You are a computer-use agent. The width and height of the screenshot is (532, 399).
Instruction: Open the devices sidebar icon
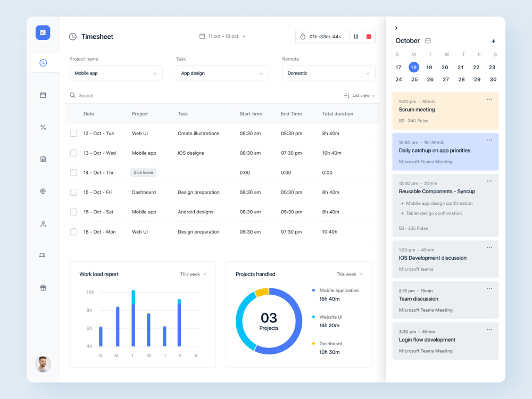point(43,255)
